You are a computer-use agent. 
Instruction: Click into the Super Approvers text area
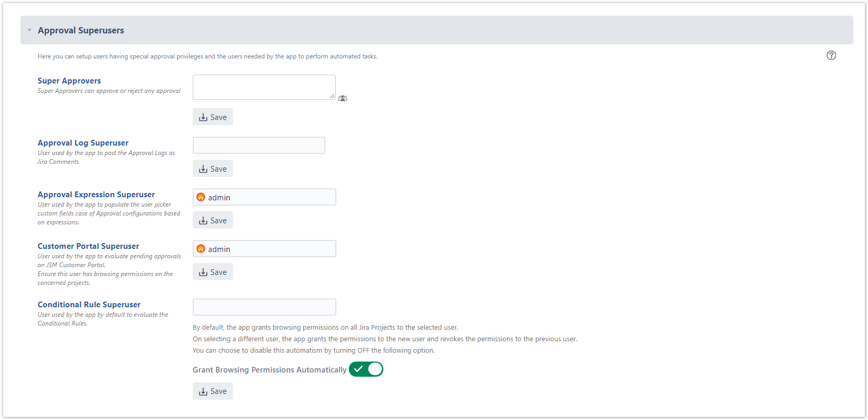[x=264, y=87]
